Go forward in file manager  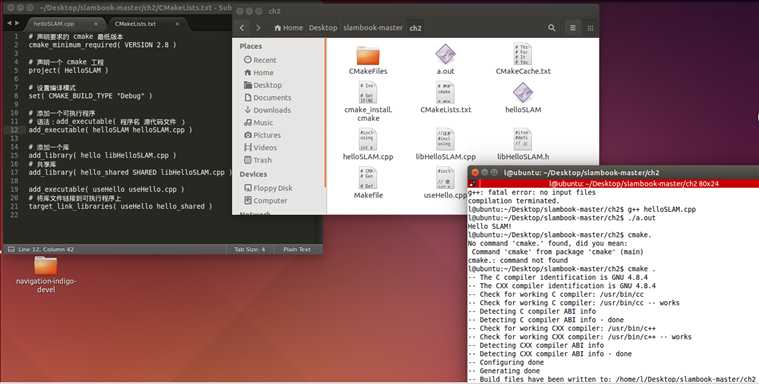click(258, 28)
